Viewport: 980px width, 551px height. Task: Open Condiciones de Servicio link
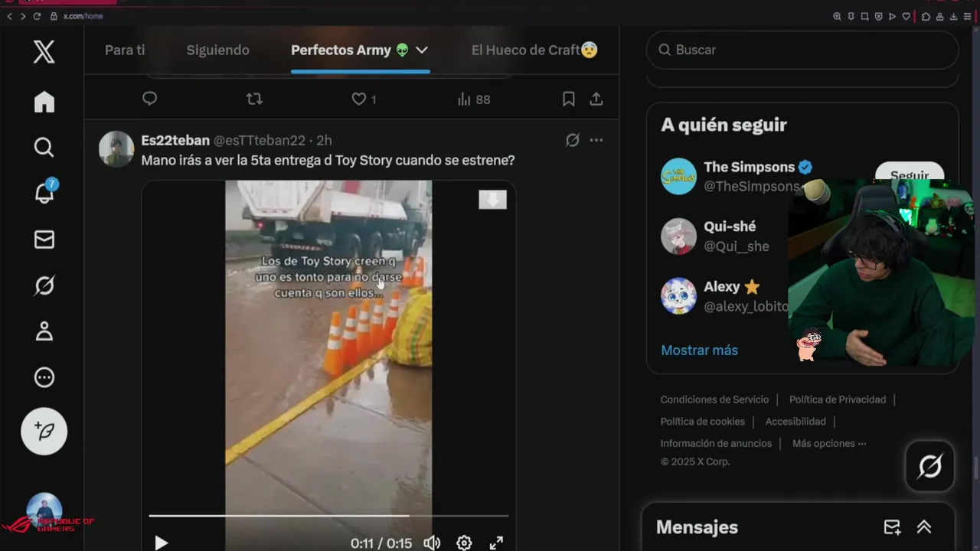(714, 399)
